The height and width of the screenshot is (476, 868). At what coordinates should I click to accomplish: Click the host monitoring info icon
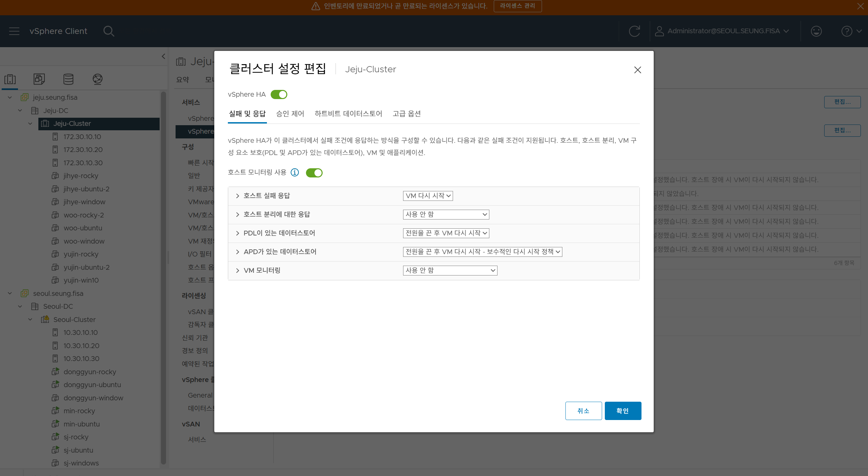(295, 172)
